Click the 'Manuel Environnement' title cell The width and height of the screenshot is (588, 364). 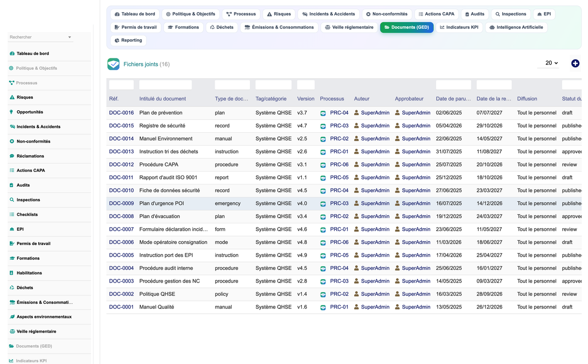coord(166,139)
